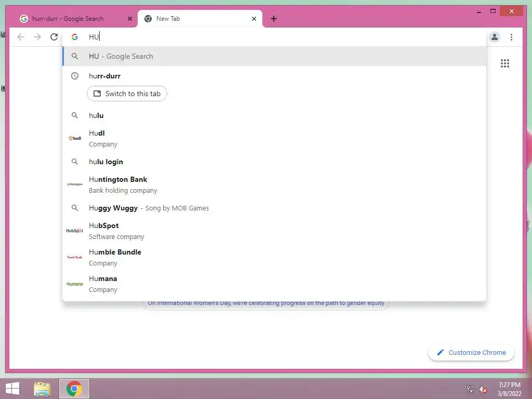Open International Women's Day link
The height and width of the screenshot is (399, 532).
tap(265, 303)
